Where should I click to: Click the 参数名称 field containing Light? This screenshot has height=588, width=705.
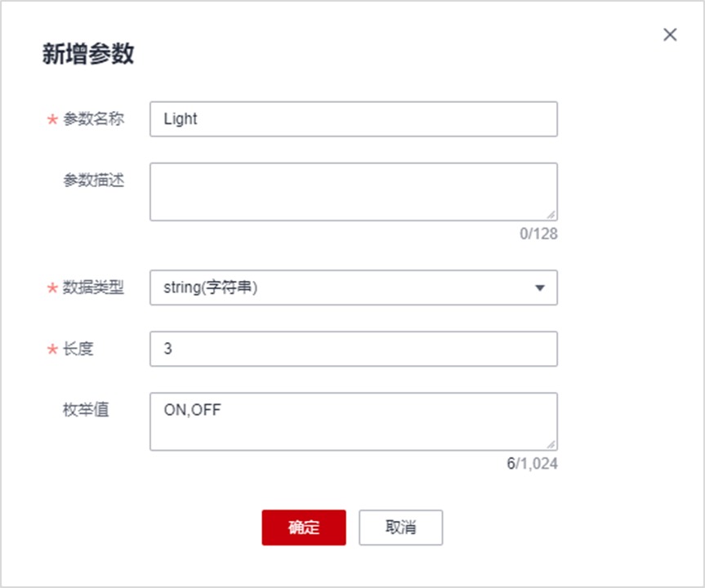pyautogui.click(x=353, y=119)
